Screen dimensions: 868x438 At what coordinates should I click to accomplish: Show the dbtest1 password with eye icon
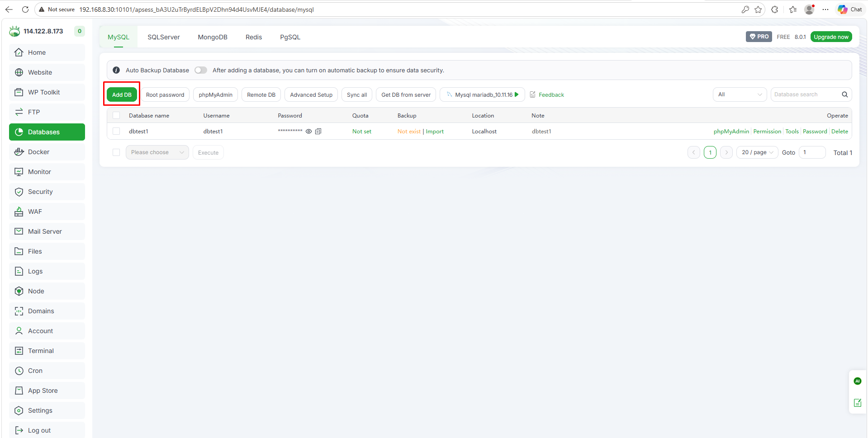tap(308, 132)
